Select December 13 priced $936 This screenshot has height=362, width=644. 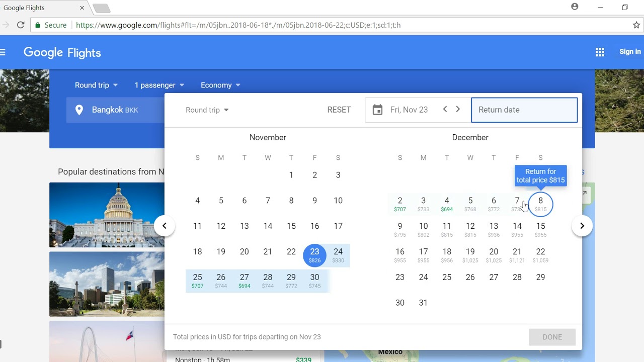494,229
